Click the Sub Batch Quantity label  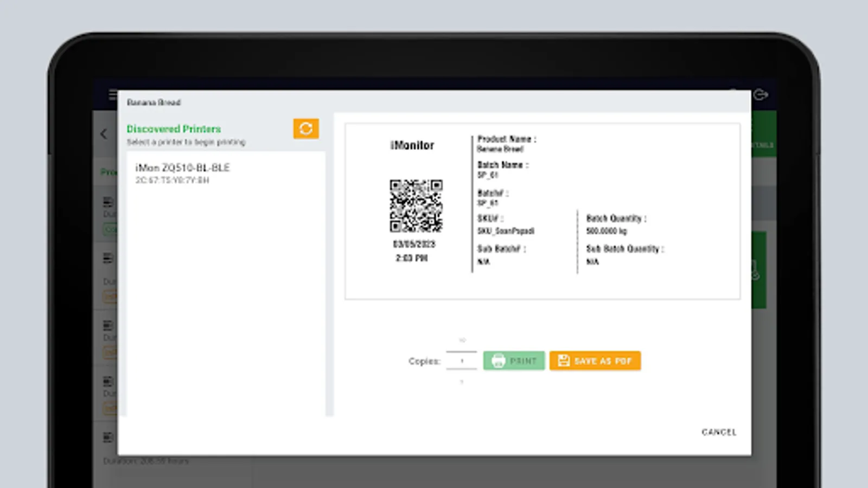click(x=625, y=249)
